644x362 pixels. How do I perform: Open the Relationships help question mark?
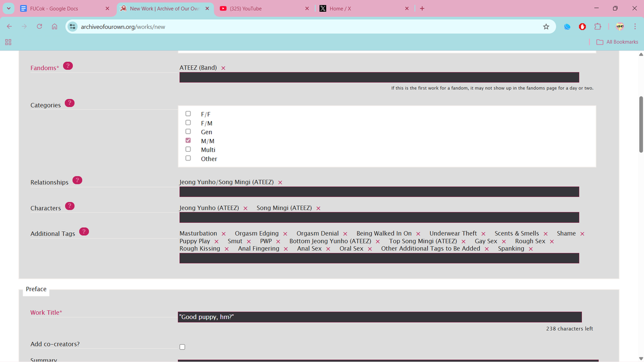(x=77, y=180)
